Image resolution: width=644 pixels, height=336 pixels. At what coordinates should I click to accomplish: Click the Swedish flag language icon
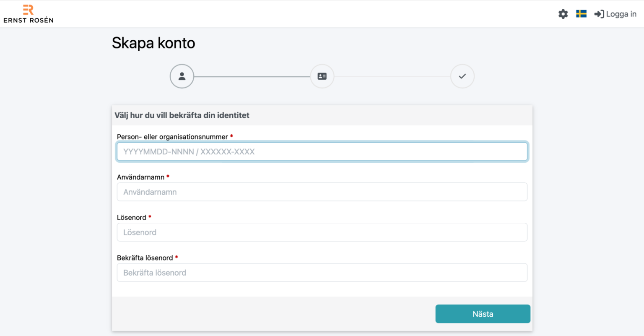tap(581, 14)
